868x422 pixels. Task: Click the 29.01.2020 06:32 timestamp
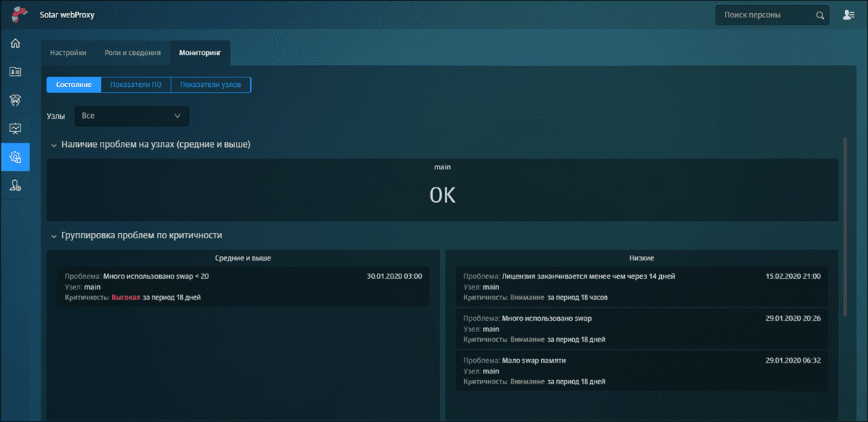coord(793,360)
